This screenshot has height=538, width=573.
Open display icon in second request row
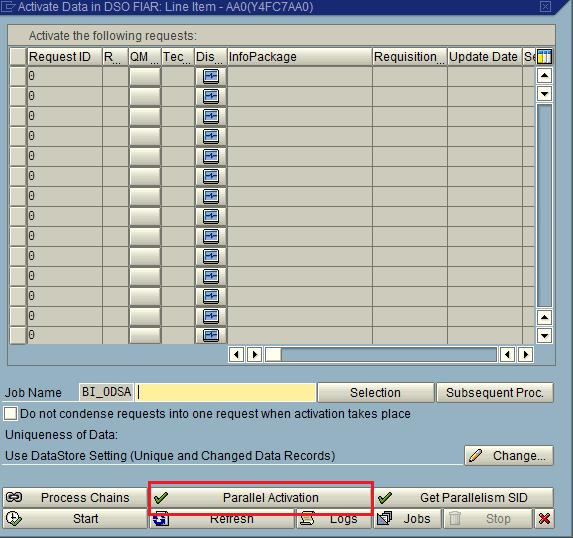[211, 96]
